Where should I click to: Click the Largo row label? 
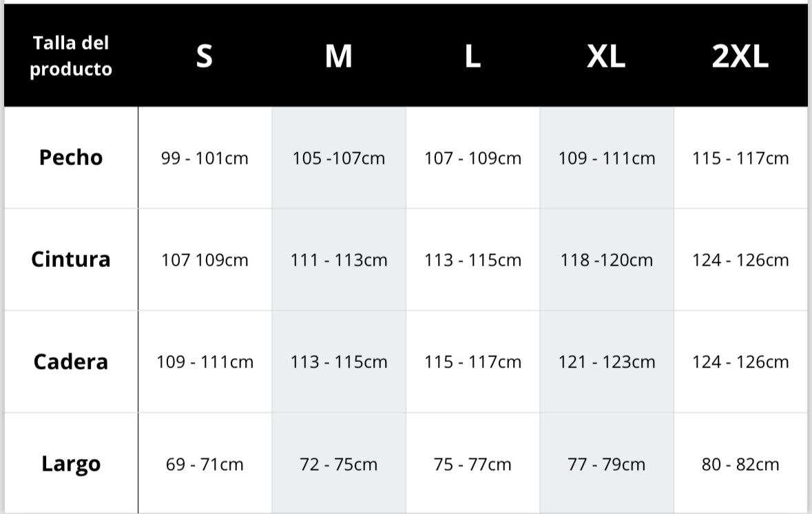point(71,464)
